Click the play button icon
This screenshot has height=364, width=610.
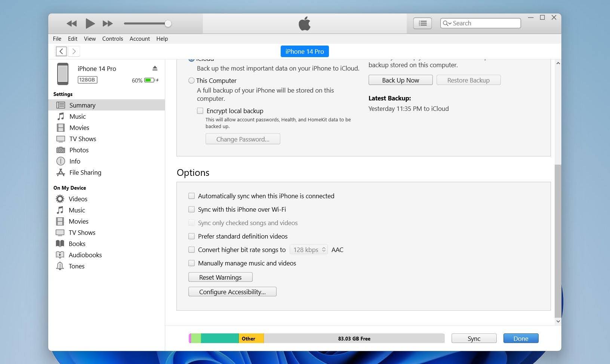(x=90, y=24)
